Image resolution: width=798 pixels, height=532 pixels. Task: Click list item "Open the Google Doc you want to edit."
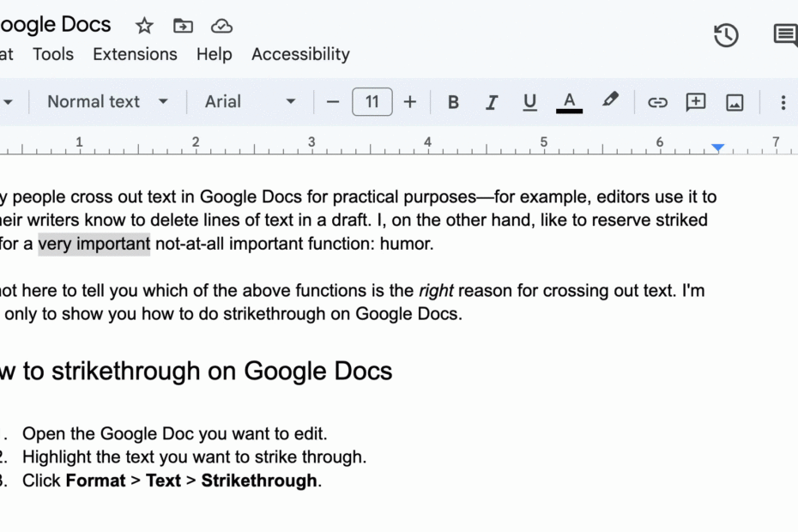click(x=174, y=433)
